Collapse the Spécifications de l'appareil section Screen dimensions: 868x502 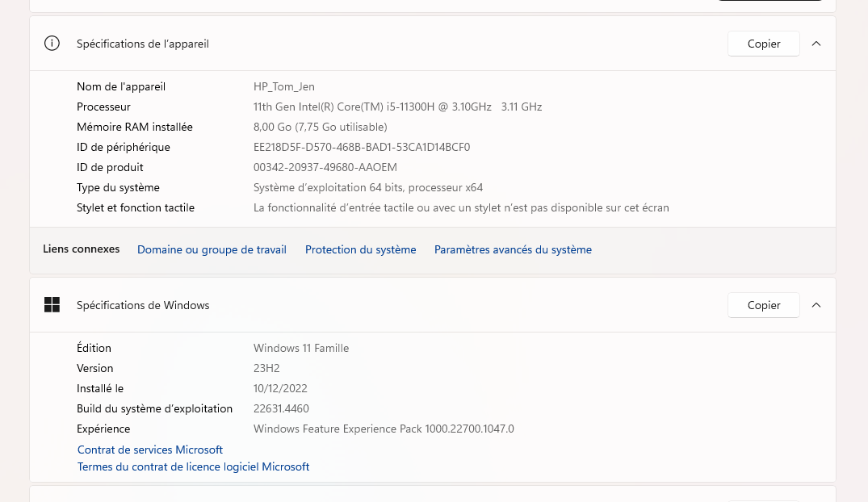[816, 44]
